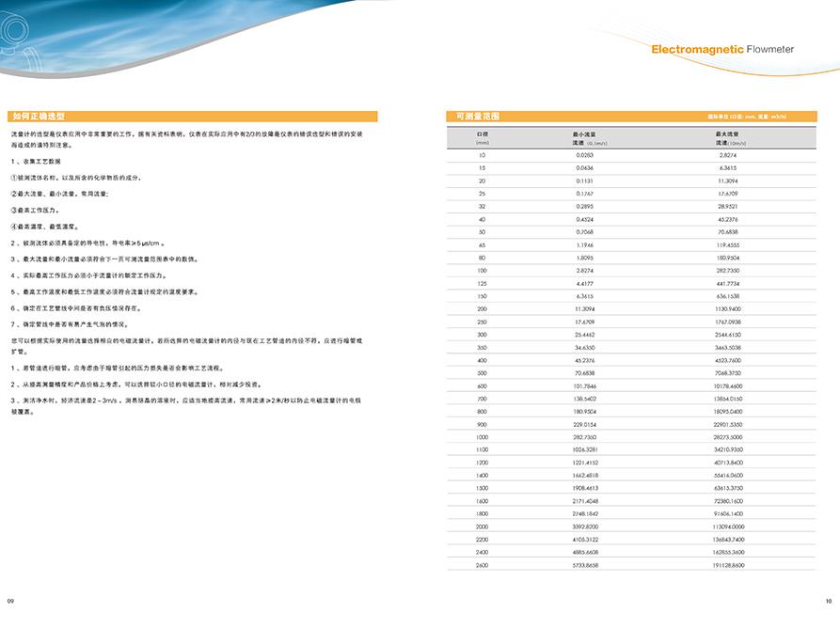
Task: Click page number 10 at bottom right
Action: pos(829,600)
